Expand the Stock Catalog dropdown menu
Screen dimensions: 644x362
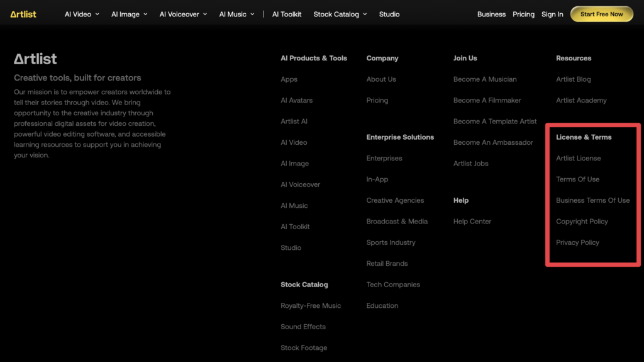pyautogui.click(x=340, y=14)
